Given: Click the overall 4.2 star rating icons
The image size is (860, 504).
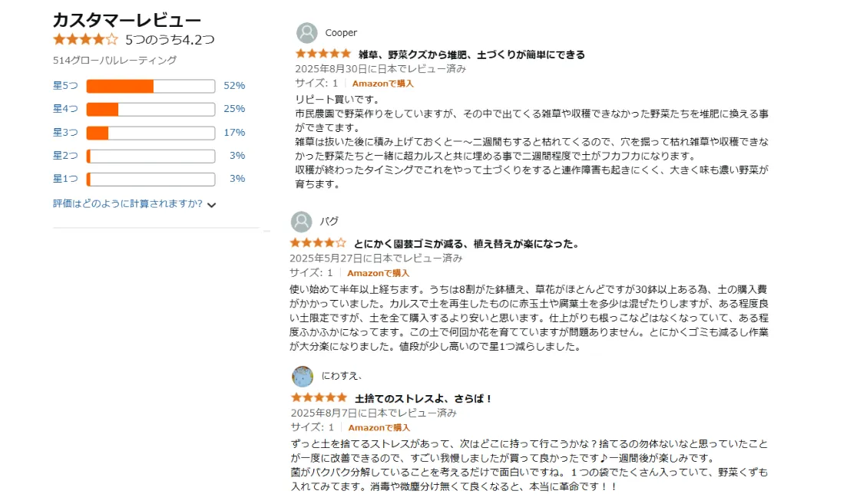Looking at the screenshot, I should pyautogui.click(x=85, y=39).
